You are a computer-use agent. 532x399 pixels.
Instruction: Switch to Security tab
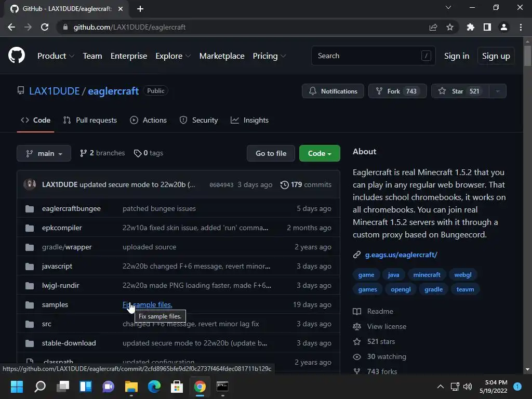(198, 120)
